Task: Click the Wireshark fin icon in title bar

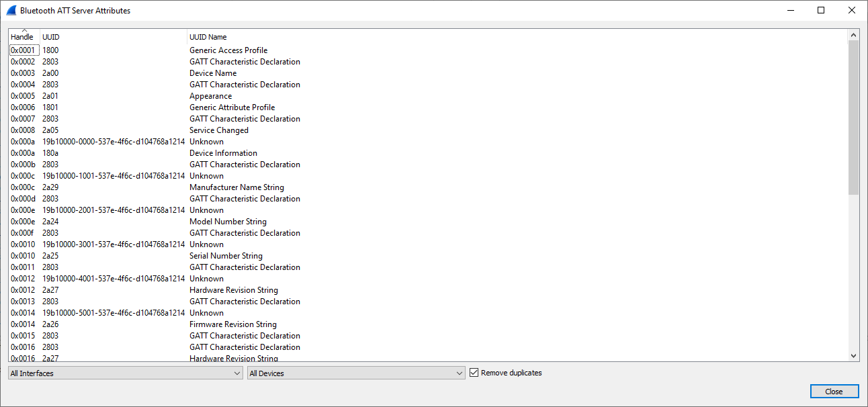Action: (x=11, y=11)
